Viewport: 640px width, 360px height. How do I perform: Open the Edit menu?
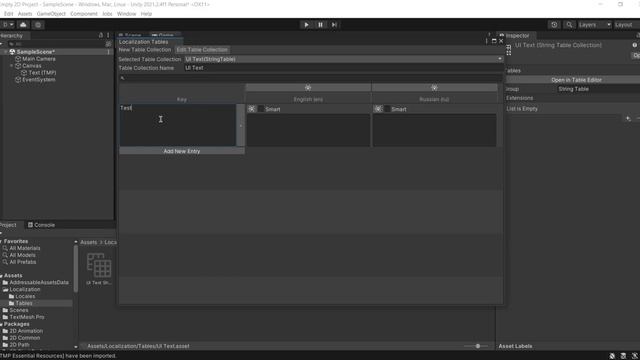coord(8,14)
